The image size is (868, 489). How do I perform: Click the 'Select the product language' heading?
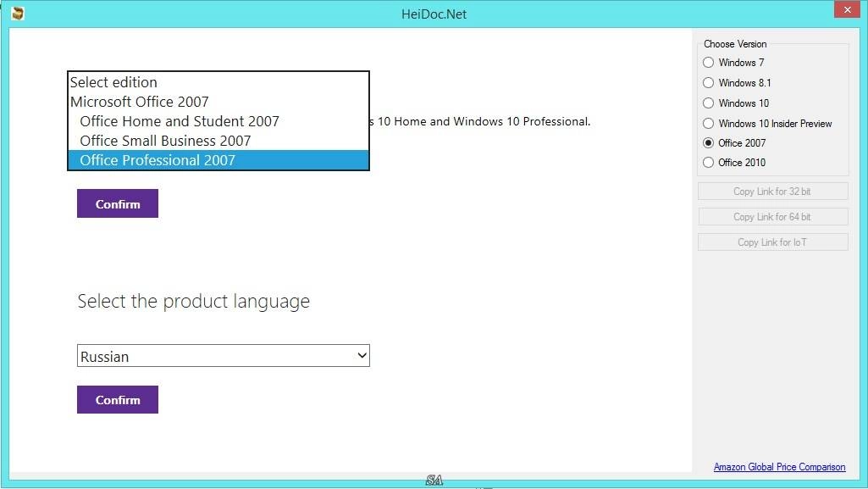click(x=193, y=301)
